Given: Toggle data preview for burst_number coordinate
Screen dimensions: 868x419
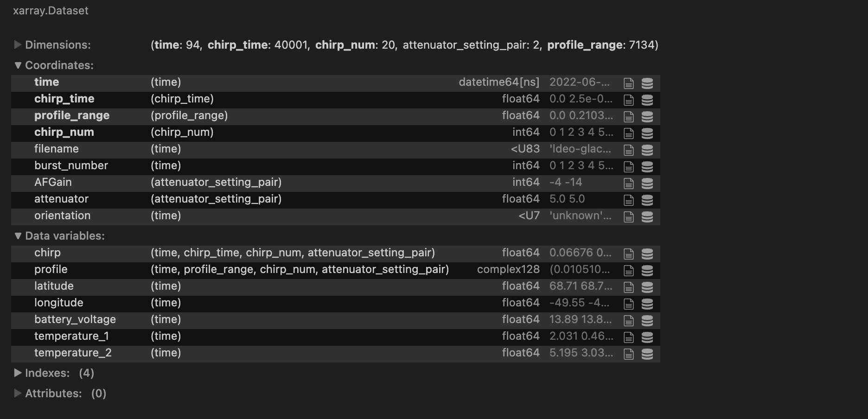Looking at the screenshot, I should pyautogui.click(x=646, y=166).
